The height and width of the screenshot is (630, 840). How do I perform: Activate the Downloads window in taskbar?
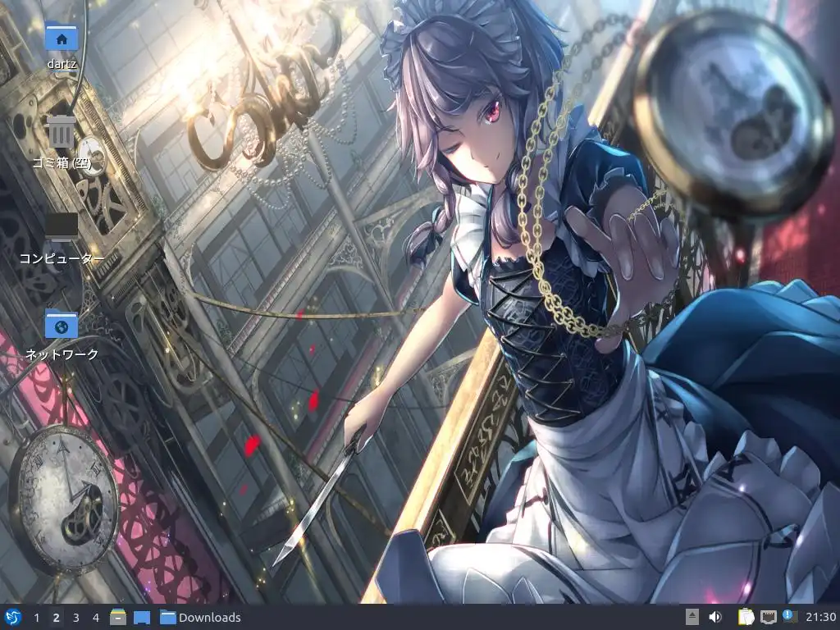point(201,617)
